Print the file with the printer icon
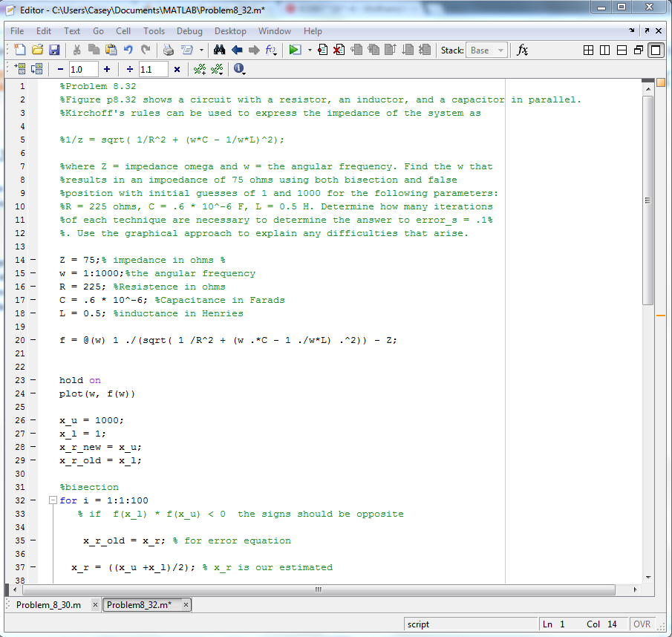 169,50
